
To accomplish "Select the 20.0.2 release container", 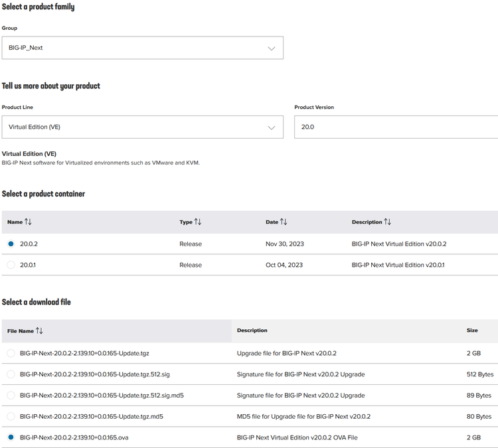I will (x=11, y=244).
